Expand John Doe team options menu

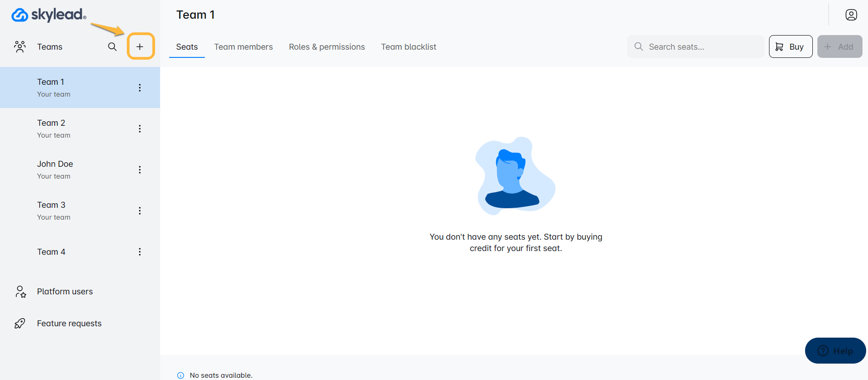click(140, 169)
